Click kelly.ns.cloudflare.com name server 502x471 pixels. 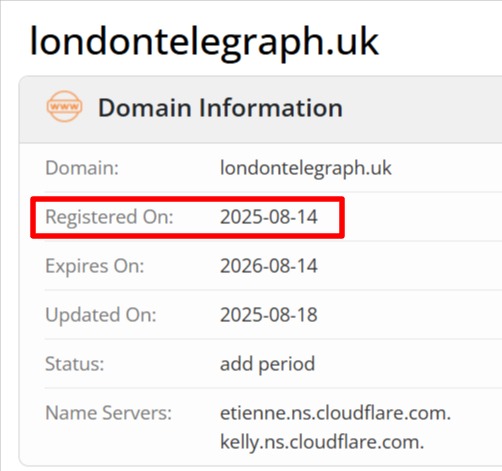[322, 442]
